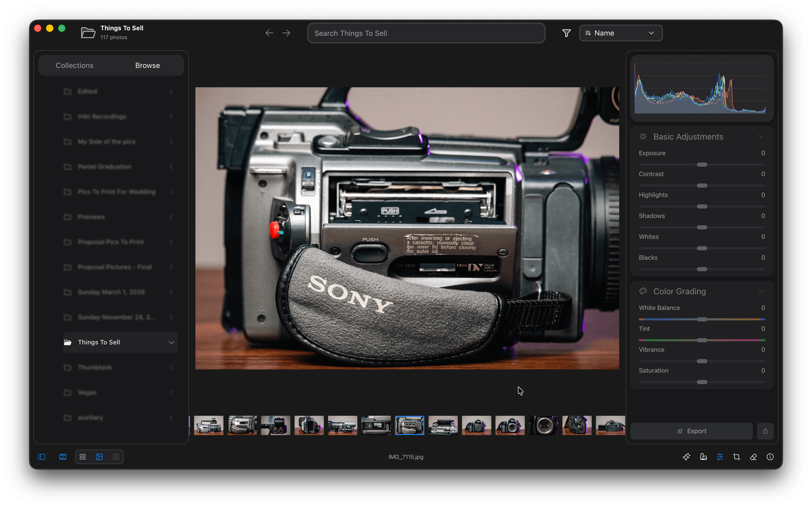Click the Search Things To Sell field

pyautogui.click(x=426, y=33)
